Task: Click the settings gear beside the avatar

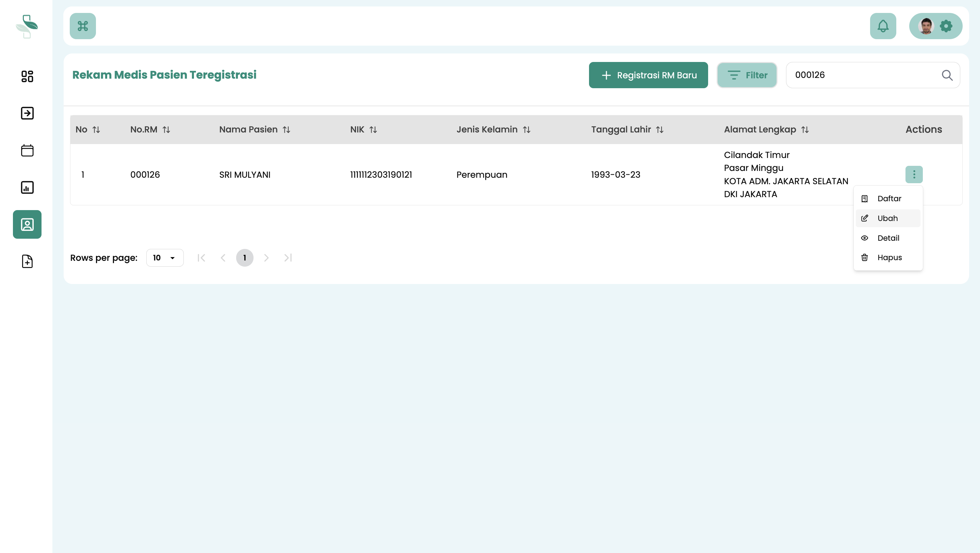Action: [x=946, y=26]
